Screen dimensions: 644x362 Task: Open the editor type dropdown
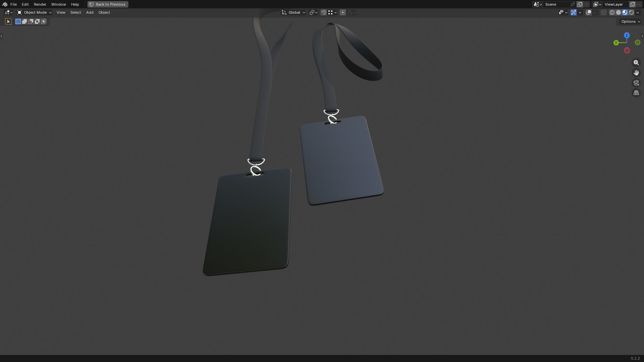coord(8,12)
